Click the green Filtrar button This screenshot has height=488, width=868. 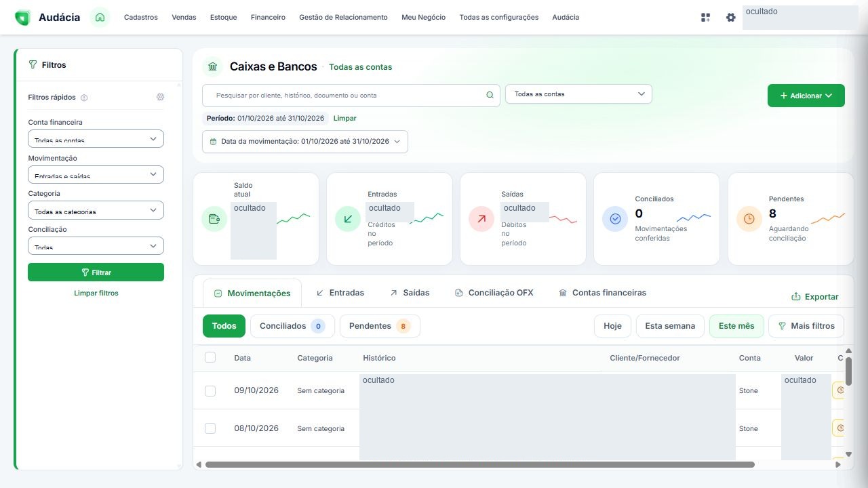[x=96, y=272]
